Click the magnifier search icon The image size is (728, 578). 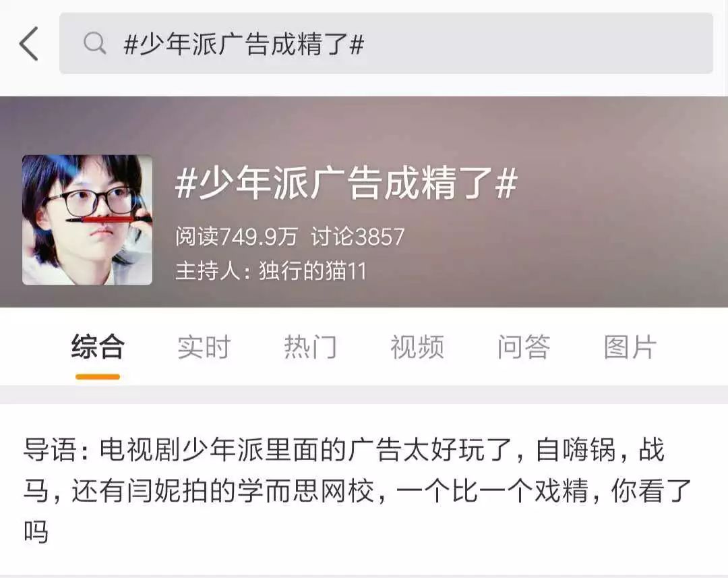click(x=95, y=44)
